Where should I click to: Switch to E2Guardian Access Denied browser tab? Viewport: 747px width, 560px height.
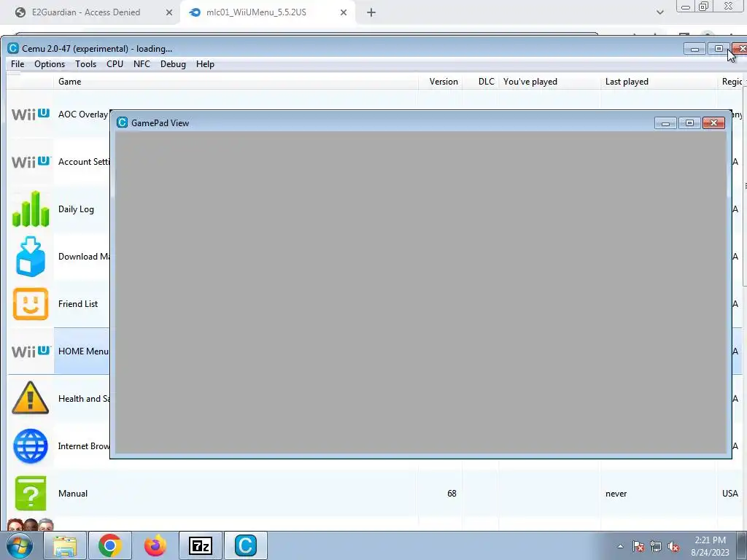click(x=86, y=12)
